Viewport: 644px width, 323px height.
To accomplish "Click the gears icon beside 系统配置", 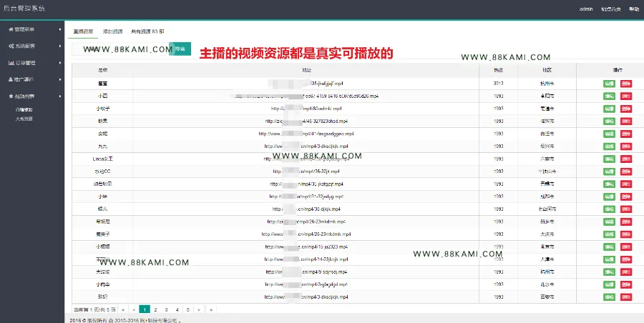I will (11, 46).
